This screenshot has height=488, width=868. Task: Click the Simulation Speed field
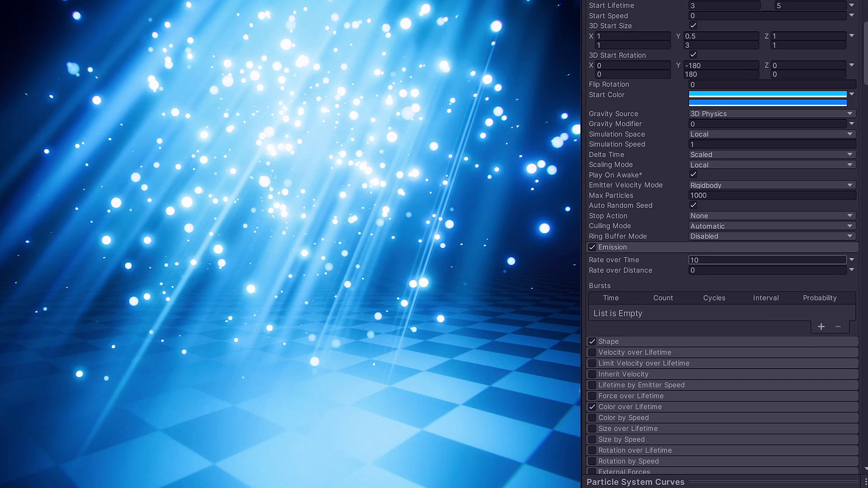(772, 144)
